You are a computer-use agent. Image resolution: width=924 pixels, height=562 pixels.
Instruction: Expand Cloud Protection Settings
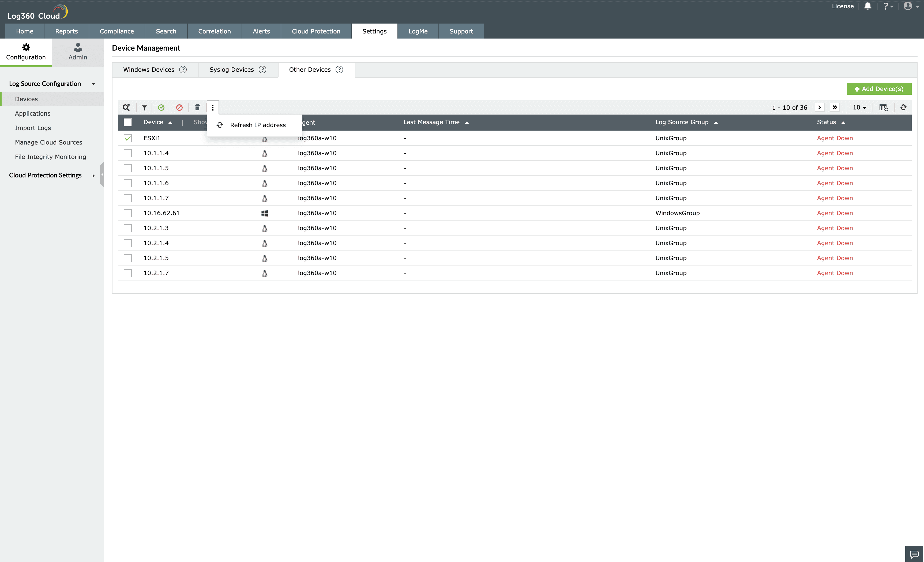pos(93,175)
